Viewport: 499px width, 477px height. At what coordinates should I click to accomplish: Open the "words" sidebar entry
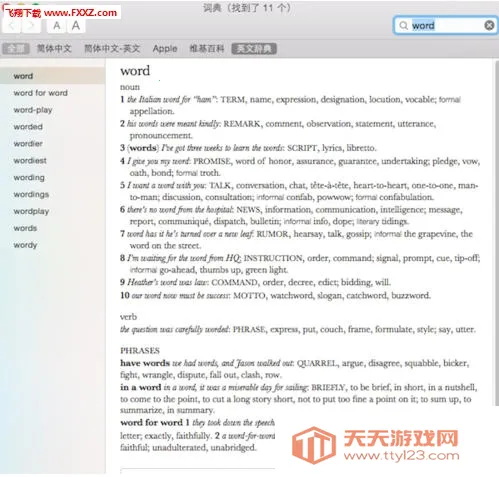[53, 228]
